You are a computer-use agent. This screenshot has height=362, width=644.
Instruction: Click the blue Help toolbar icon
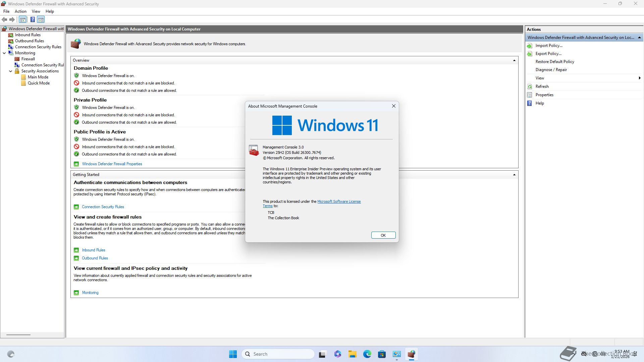pyautogui.click(x=33, y=19)
